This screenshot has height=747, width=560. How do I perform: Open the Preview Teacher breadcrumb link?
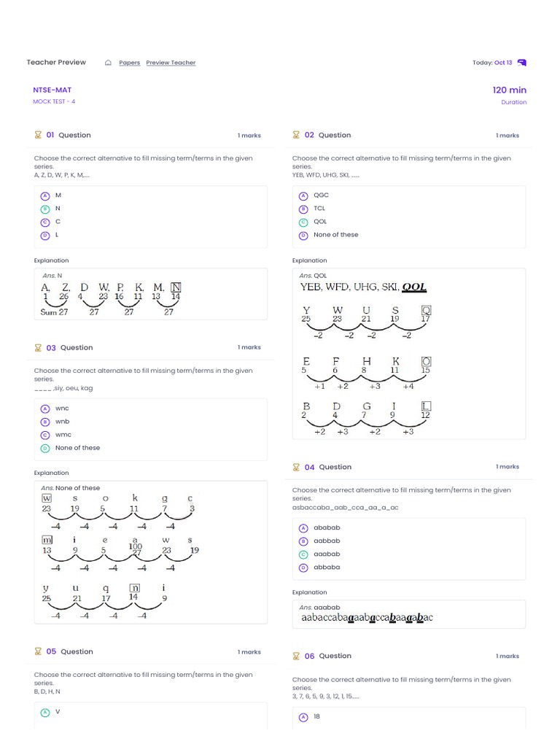[x=171, y=63]
